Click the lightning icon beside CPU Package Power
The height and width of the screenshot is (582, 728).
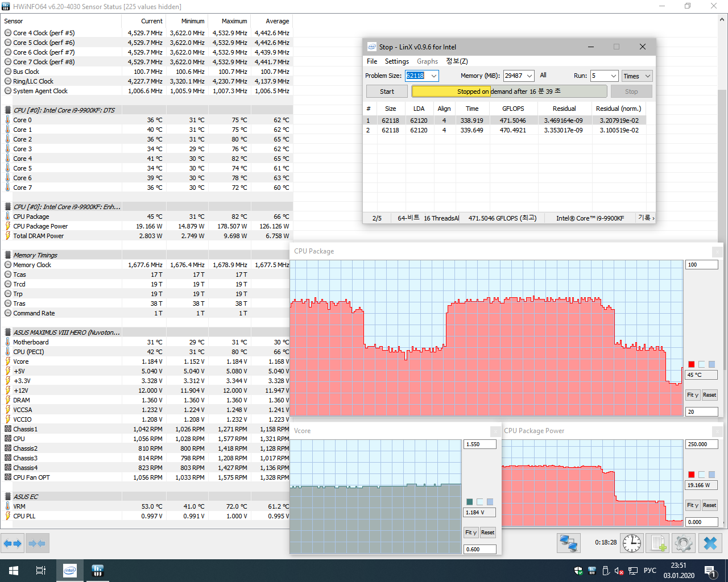point(8,226)
